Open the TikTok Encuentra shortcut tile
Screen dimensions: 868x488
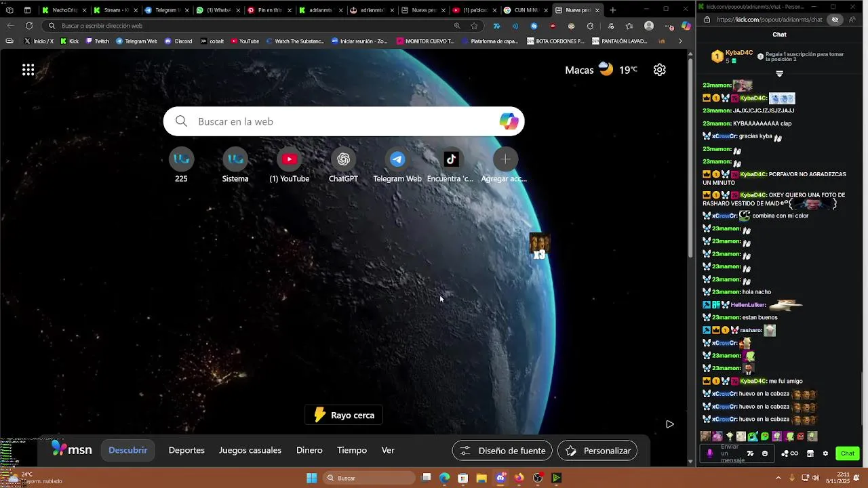point(451,165)
